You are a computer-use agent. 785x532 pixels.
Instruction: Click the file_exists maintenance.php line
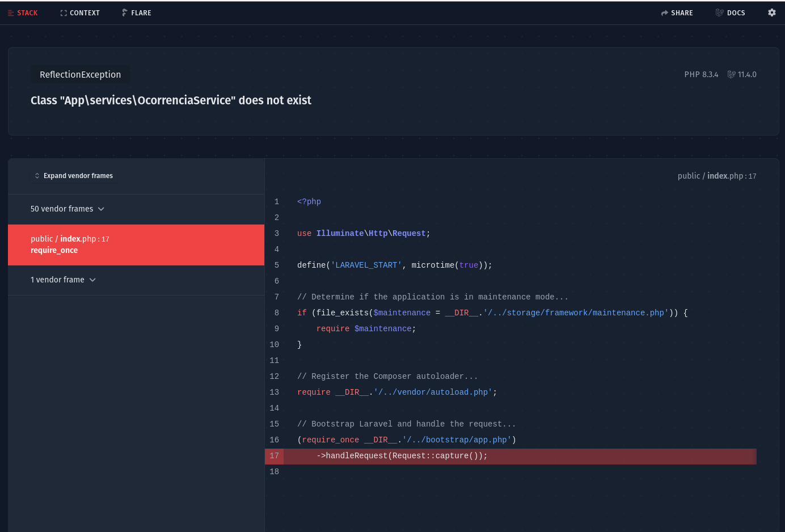tap(492, 313)
